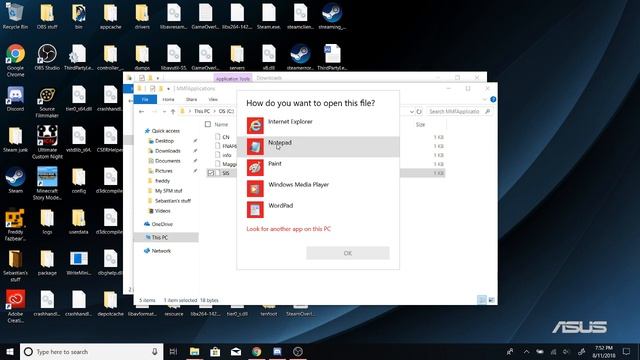Uncheck the selected SIS file checkbox
The height and width of the screenshot is (360, 640).
pos(211,173)
